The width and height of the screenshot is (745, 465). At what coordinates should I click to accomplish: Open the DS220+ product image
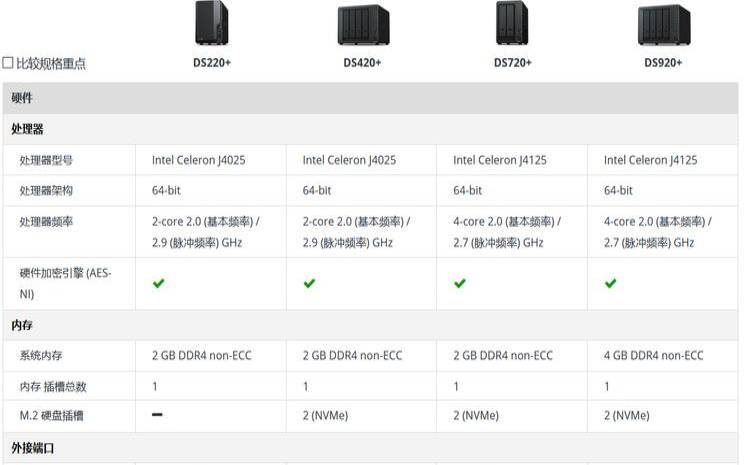(x=212, y=23)
